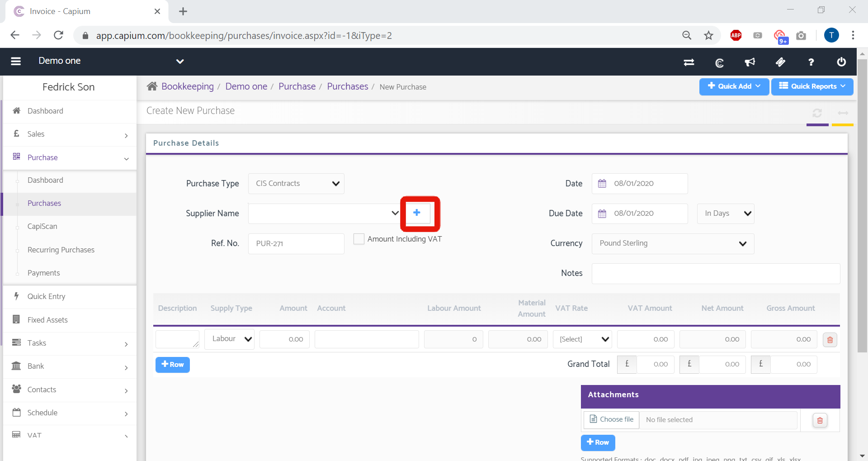This screenshot has width=868, height=461.
Task: Click the transfer arrows icon in header
Action: click(689, 62)
